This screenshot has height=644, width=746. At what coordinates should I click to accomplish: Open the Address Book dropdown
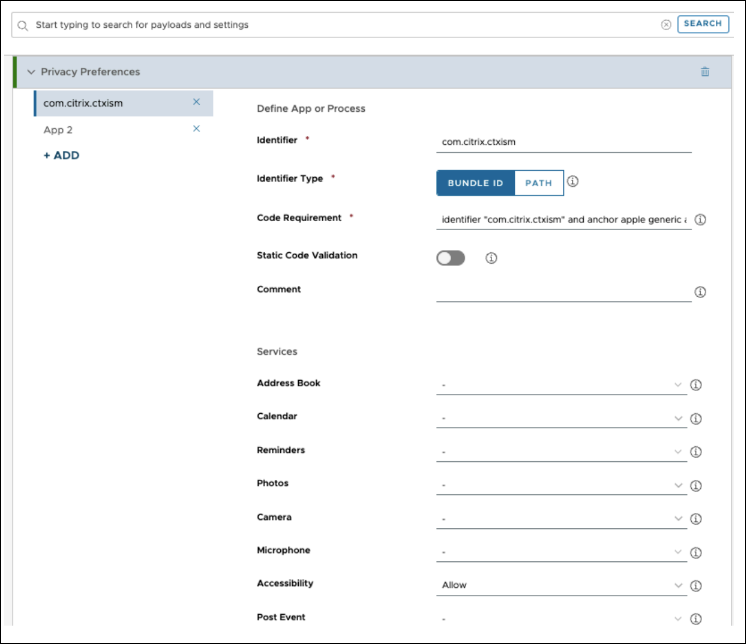pyautogui.click(x=561, y=385)
